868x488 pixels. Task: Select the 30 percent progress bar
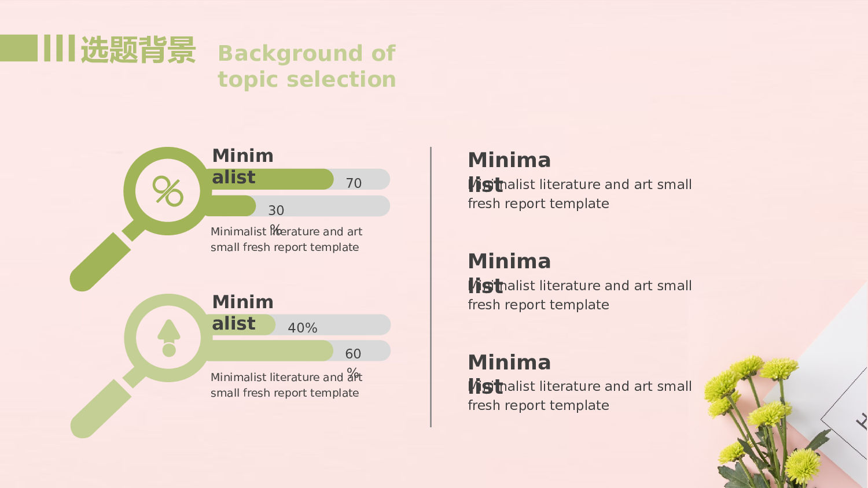(x=297, y=206)
